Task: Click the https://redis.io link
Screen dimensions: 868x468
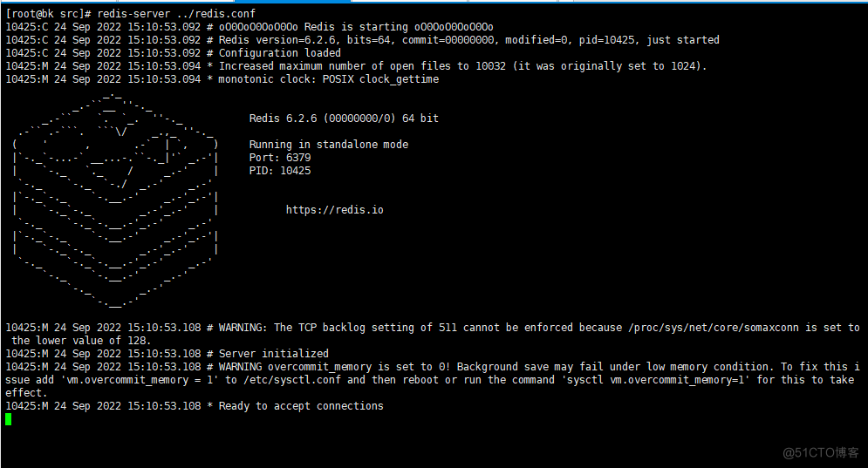Action: [x=334, y=210]
